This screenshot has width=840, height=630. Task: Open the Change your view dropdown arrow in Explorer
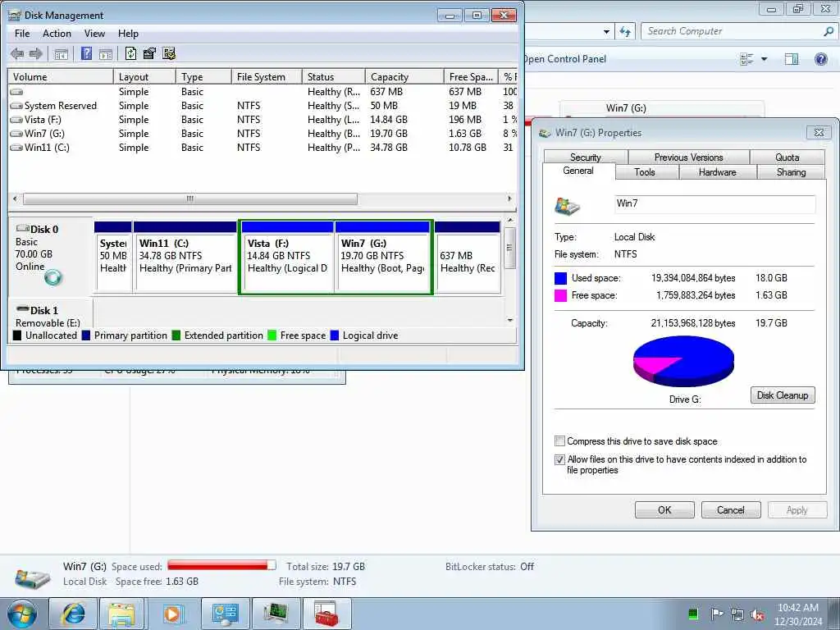pos(765,59)
